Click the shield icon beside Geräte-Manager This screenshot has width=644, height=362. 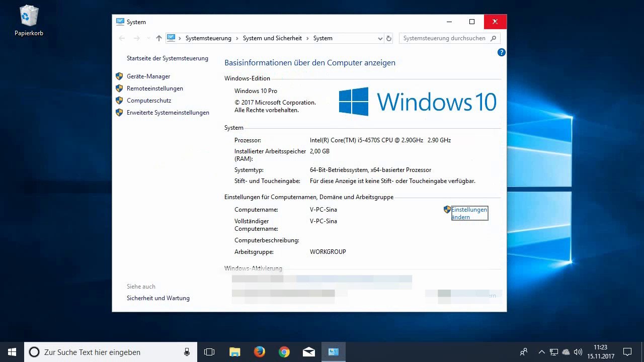[x=119, y=76]
